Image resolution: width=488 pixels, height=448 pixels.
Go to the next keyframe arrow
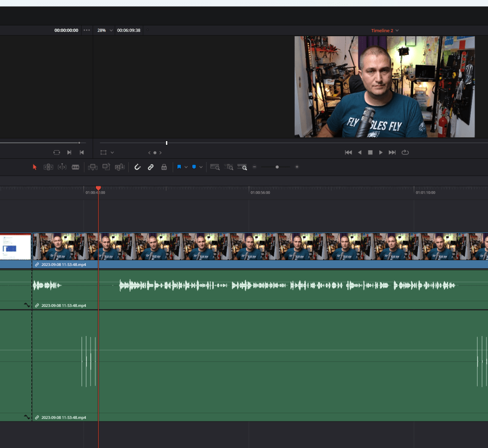pos(161,153)
